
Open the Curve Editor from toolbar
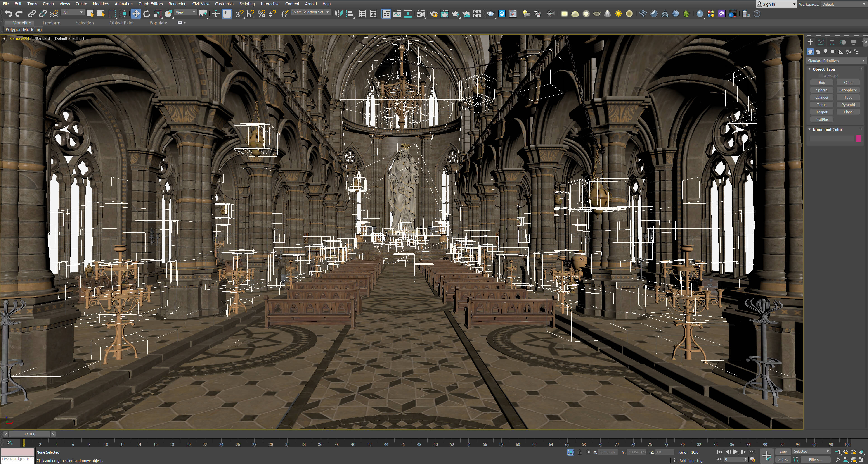pyautogui.click(x=397, y=14)
